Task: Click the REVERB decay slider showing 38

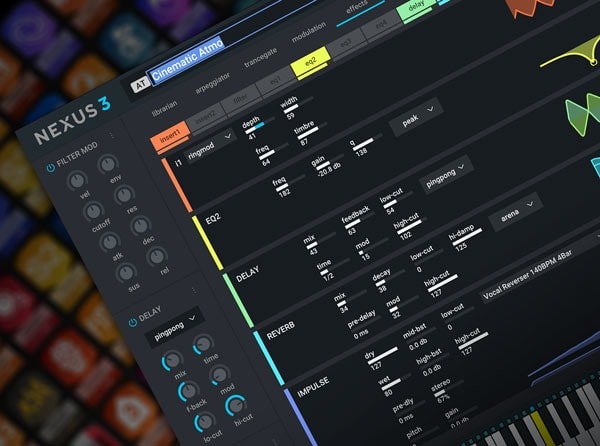Action: [390, 278]
